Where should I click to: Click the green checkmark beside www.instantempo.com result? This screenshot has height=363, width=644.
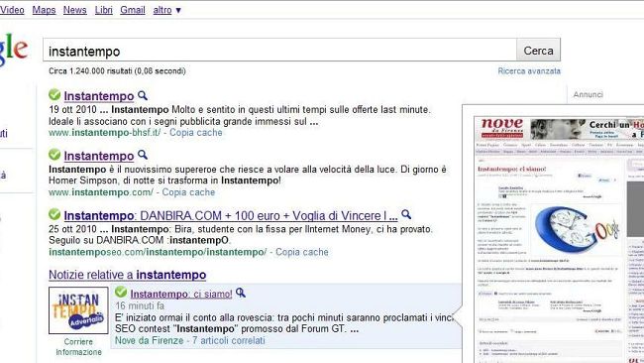pyautogui.click(x=54, y=155)
